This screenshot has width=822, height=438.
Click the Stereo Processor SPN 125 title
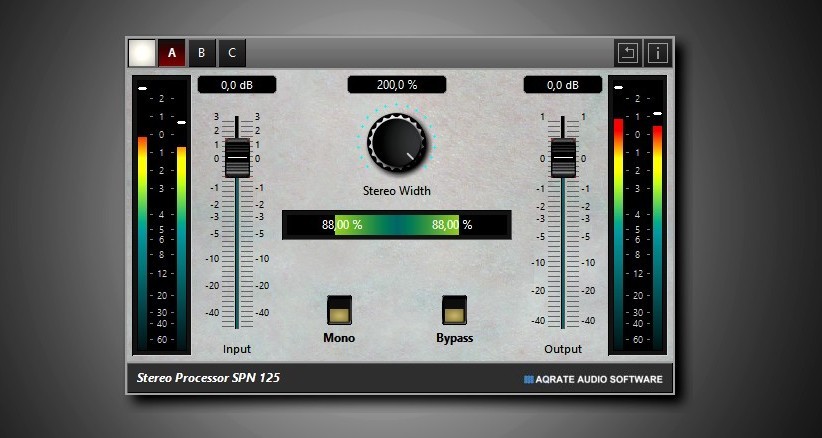click(208, 378)
